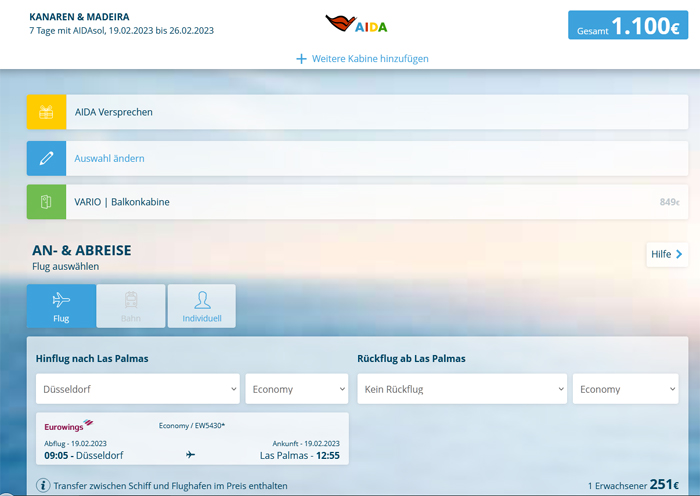The height and width of the screenshot is (496, 700).
Task: Open the Hilfe button
Action: click(667, 254)
